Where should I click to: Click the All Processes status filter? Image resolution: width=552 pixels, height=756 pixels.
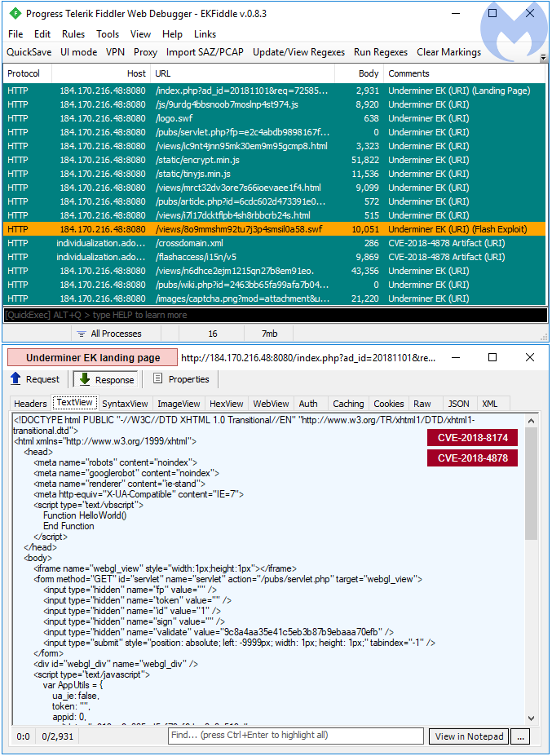(116, 334)
